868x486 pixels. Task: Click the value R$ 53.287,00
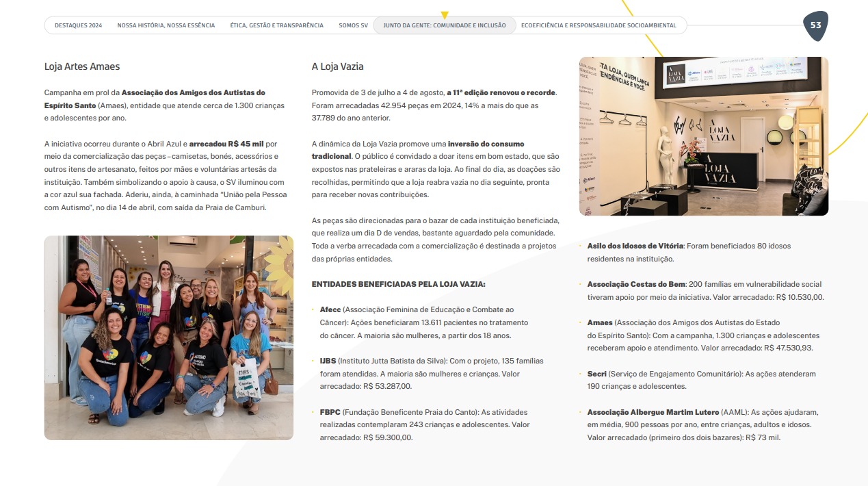(x=387, y=387)
